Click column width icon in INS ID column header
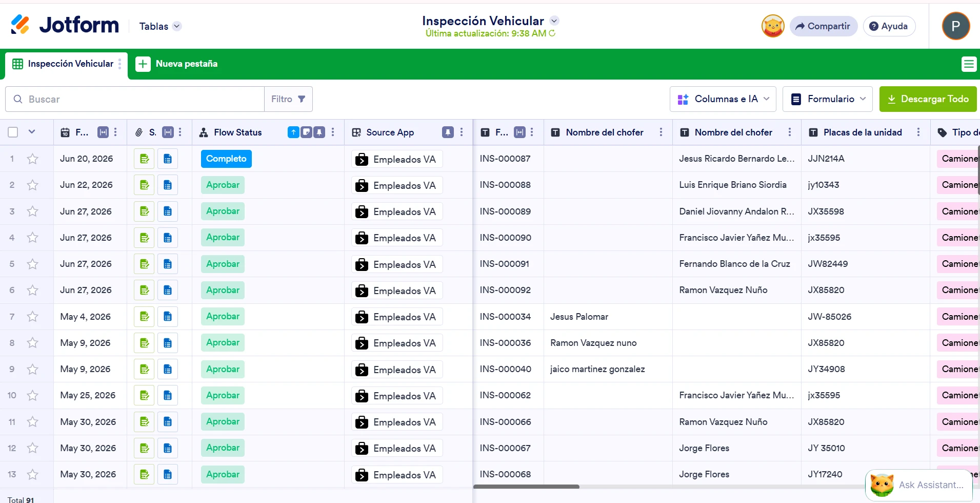The height and width of the screenshot is (503, 980). [x=520, y=132]
